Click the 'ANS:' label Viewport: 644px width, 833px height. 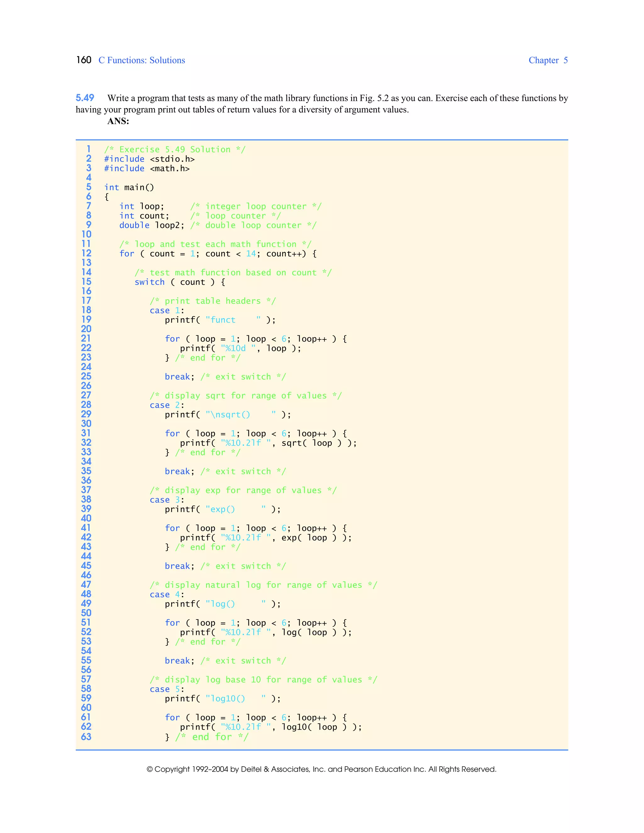[118, 121]
